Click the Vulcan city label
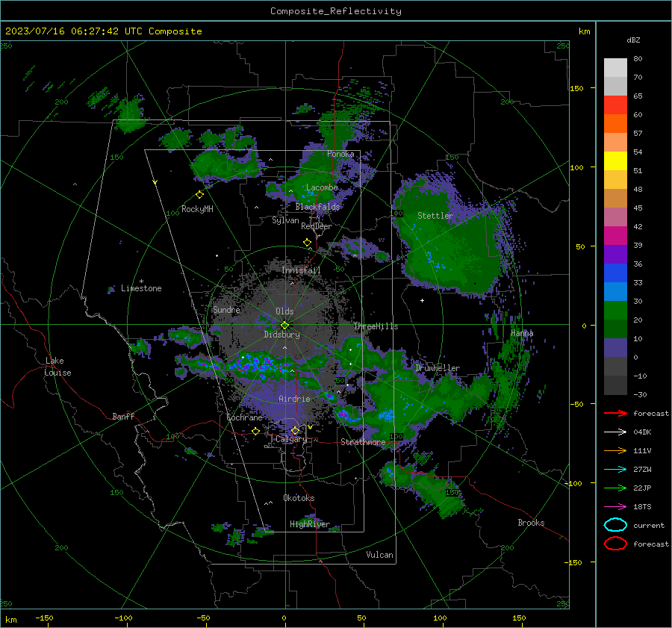The width and height of the screenshot is (672, 628). tap(380, 555)
